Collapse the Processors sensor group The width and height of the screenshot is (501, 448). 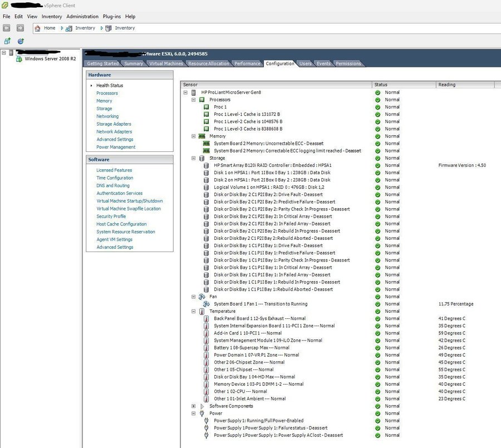click(194, 100)
